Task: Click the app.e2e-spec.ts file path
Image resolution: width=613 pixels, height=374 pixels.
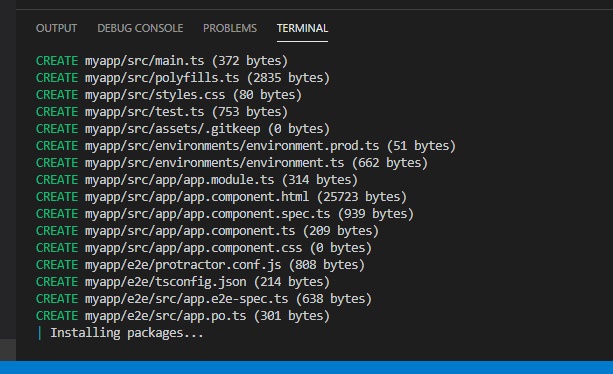Action: point(186,299)
